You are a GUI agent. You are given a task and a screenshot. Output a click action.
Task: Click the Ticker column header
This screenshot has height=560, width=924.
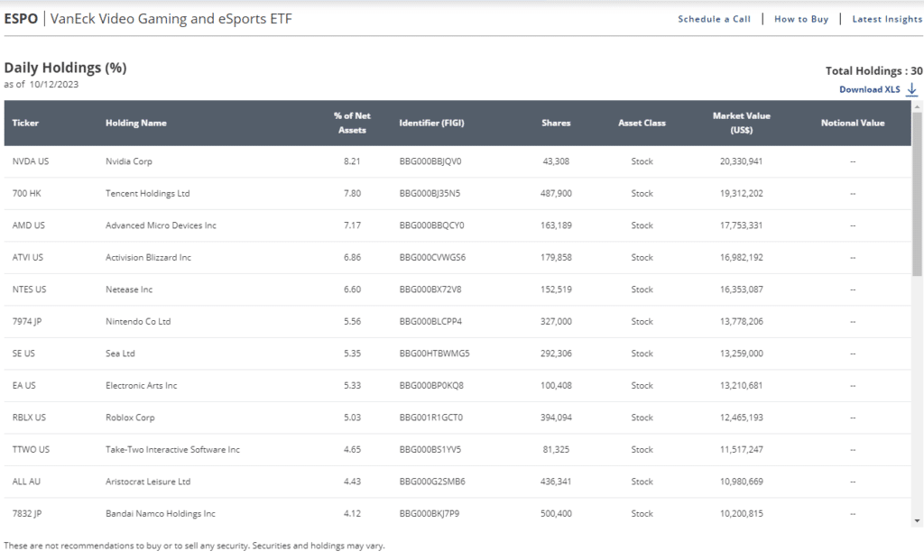[x=25, y=123]
